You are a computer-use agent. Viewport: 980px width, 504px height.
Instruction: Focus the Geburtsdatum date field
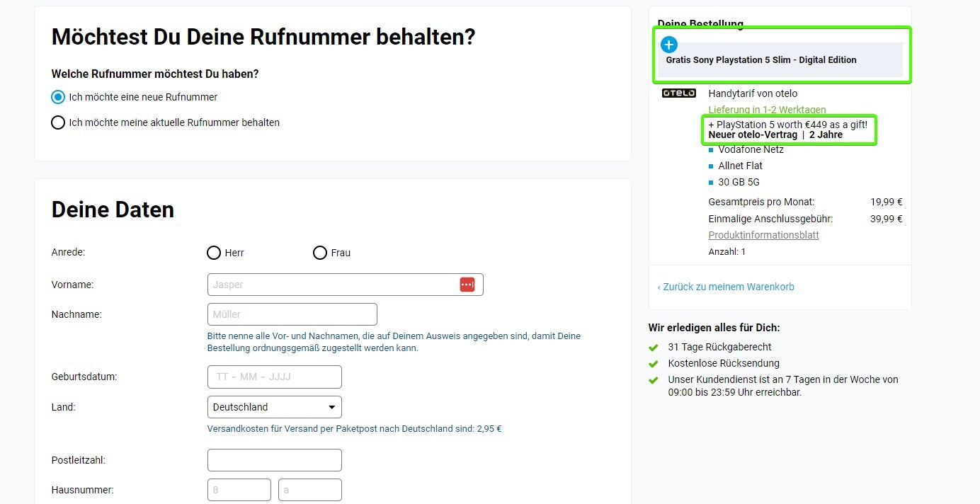point(274,377)
